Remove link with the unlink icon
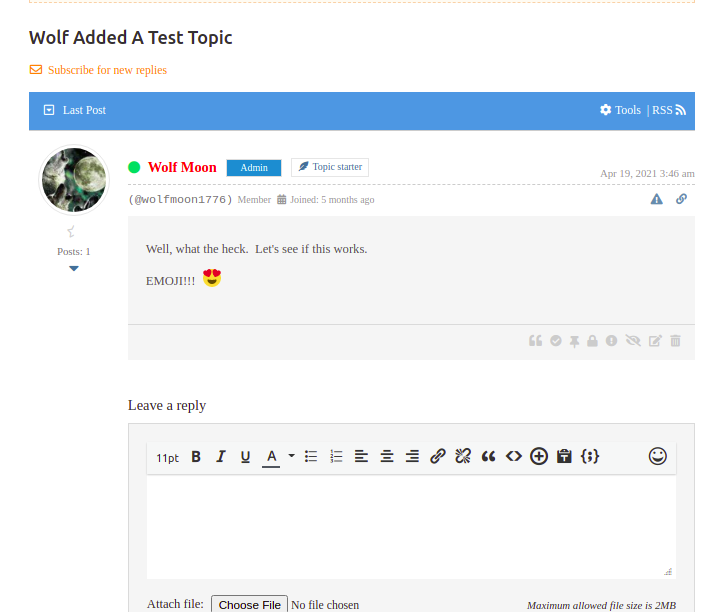The image size is (727, 612). [463, 457]
